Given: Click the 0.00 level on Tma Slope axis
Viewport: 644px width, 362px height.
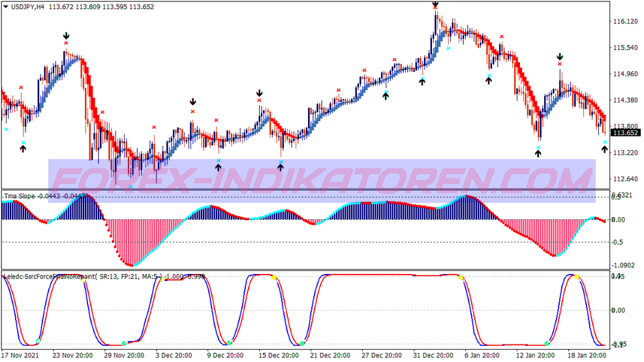Looking at the screenshot, I should [x=618, y=220].
